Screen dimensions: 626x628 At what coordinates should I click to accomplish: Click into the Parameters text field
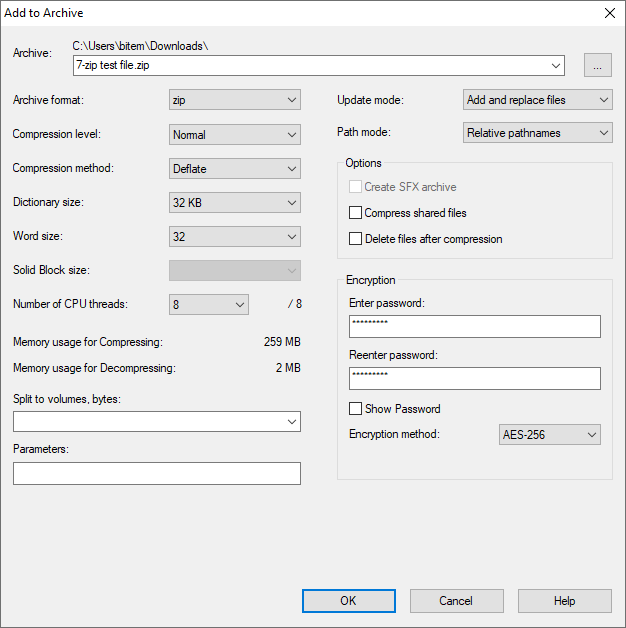tap(157, 473)
